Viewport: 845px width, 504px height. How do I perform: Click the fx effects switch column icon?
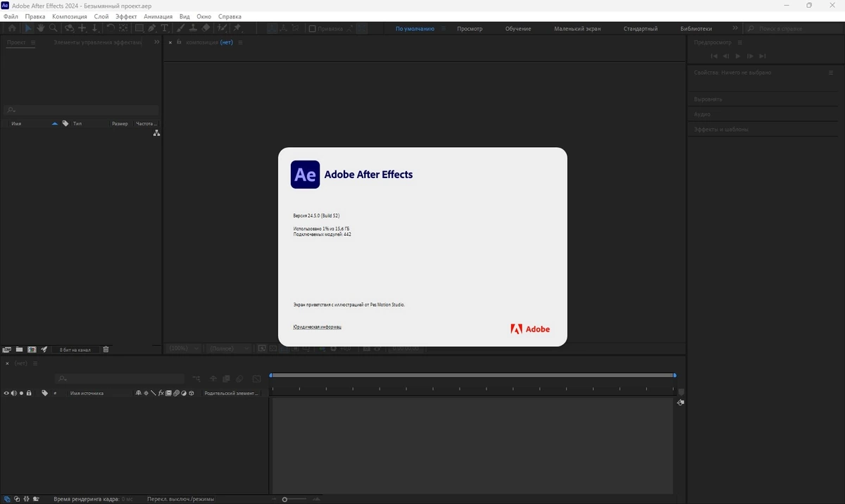coord(161,393)
